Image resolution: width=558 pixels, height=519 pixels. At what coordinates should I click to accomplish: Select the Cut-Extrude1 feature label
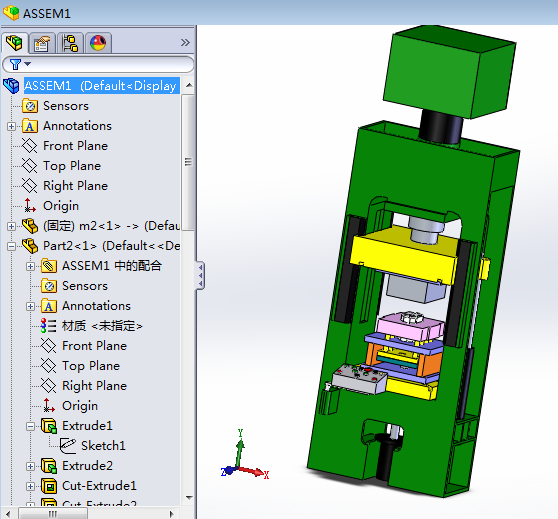pyautogui.click(x=99, y=486)
